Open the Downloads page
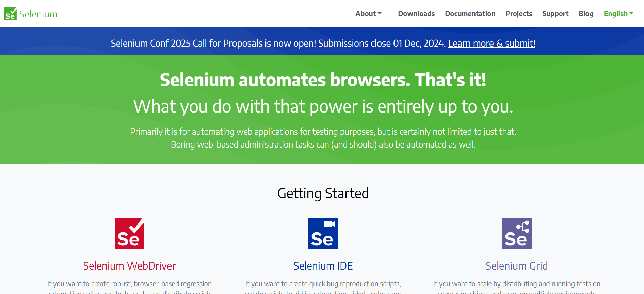This screenshot has height=294, width=644. point(416,14)
